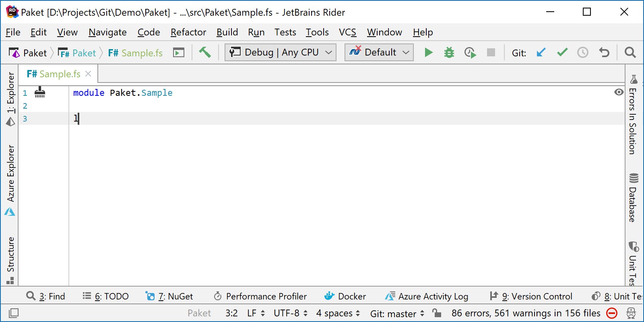Open the Help menu
The image size is (644, 322).
click(x=423, y=32)
